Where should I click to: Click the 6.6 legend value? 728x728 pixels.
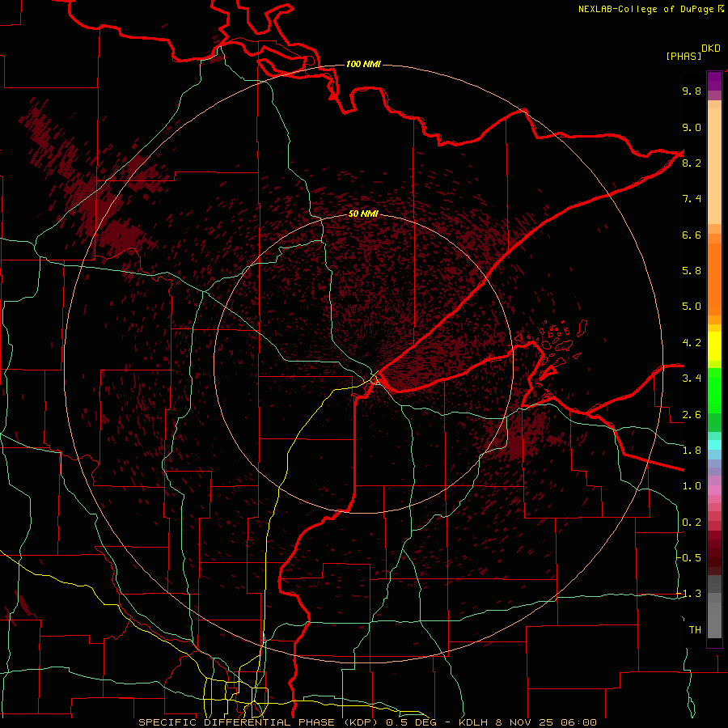pyautogui.click(x=692, y=235)
